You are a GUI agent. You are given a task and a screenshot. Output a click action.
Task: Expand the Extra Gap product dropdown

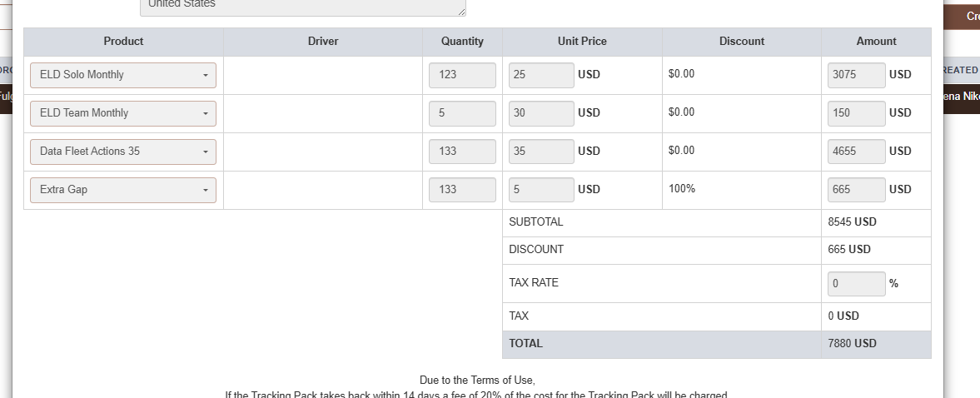click(123, 190)
